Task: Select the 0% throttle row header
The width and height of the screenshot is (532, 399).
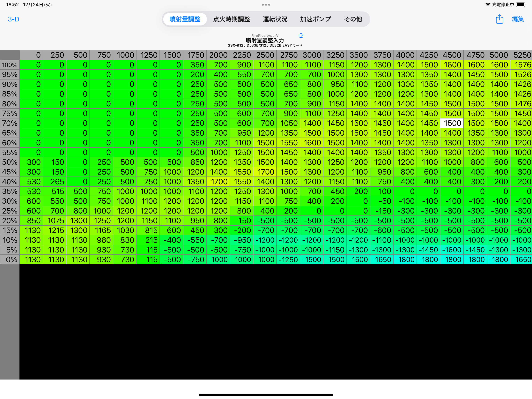Action: [x=10, y=260]
